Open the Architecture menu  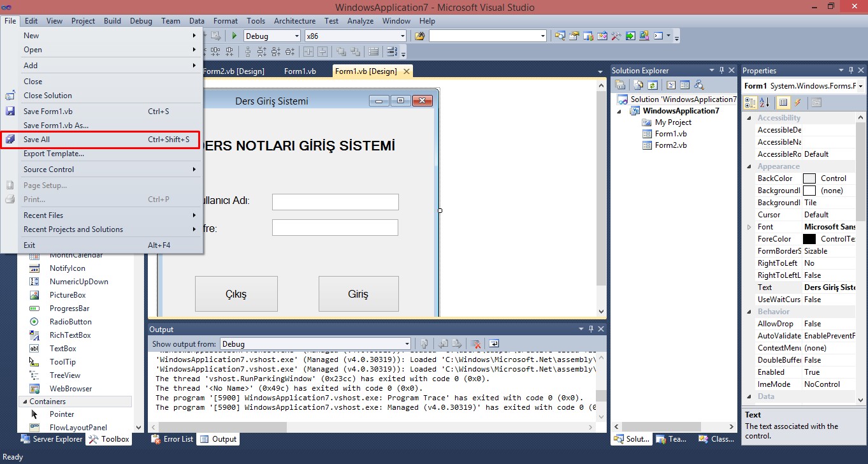coord(294,20)
